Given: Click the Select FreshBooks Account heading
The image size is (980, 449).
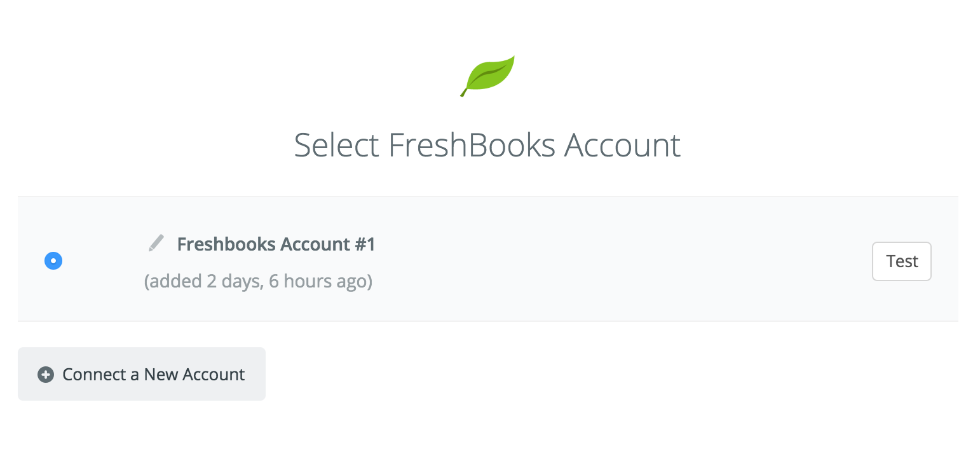Looking at the screenshot, I should (487, 145).
